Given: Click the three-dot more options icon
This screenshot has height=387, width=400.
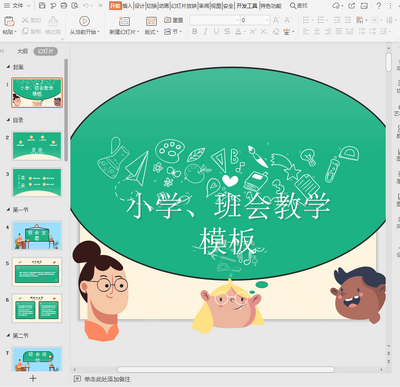Looking at the screenshot, I should tap(390, 6).
